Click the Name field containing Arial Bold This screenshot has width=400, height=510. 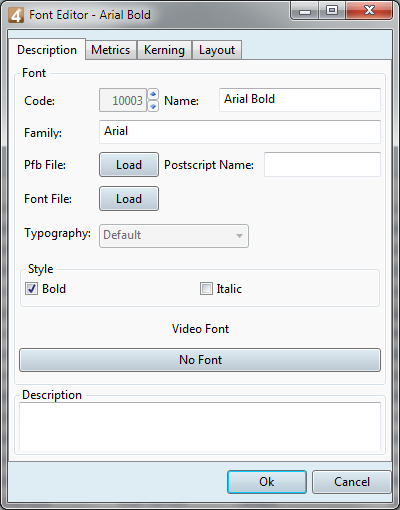click(300, 100)
